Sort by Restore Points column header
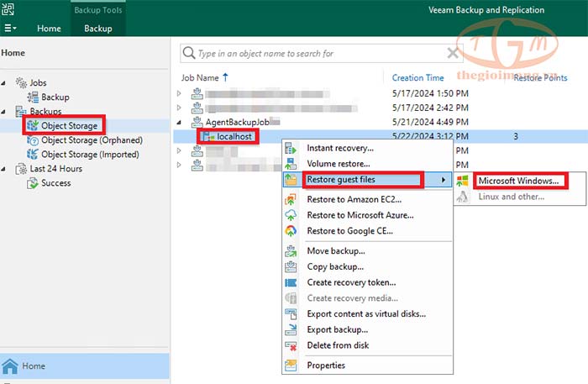Viewport: 588px width, 384px height. coord(540,77)
